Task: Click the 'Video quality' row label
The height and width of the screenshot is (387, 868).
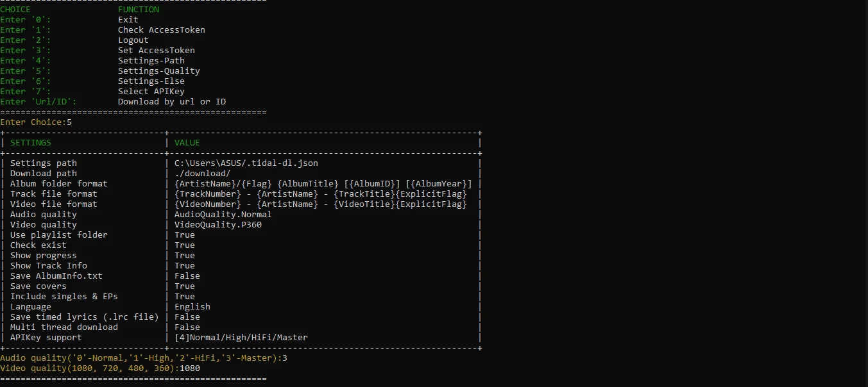Action: (x=44, y=225)
